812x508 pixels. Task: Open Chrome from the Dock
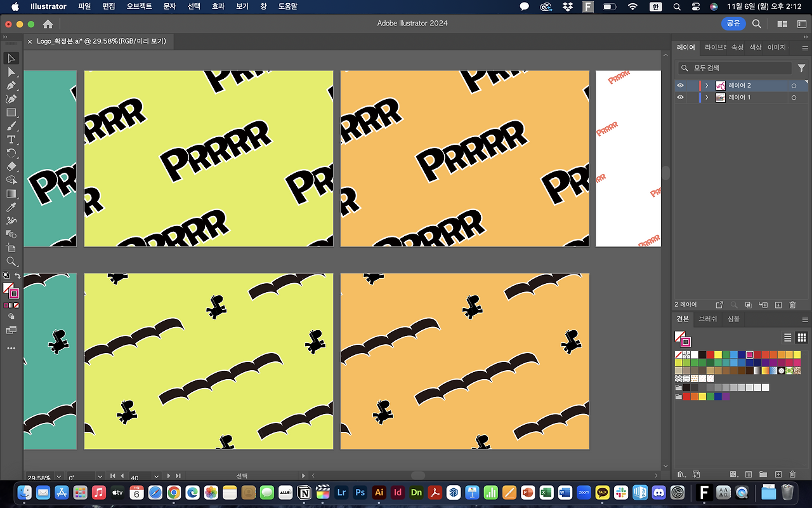point(174,492)
